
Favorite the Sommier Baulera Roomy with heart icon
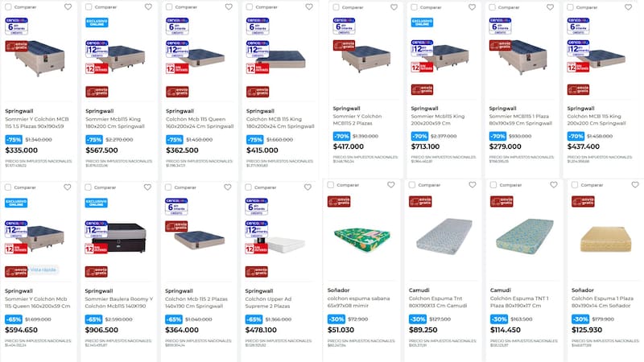(x=148, y=187)
